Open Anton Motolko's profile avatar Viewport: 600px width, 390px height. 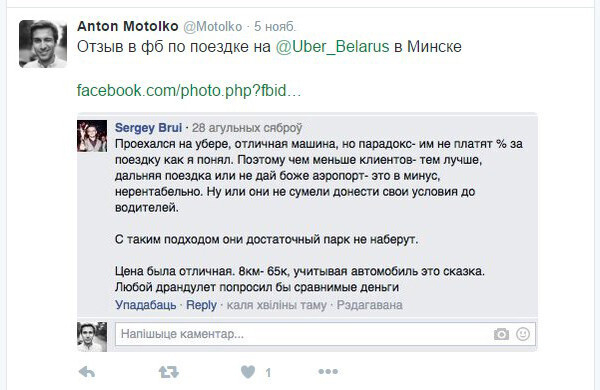(x=43, y=44)
